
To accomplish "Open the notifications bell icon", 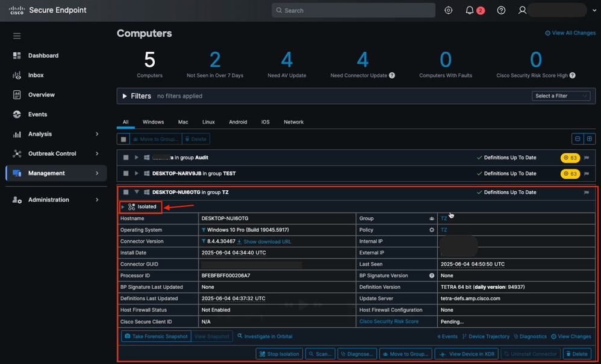I will click(x=470, y=10).
